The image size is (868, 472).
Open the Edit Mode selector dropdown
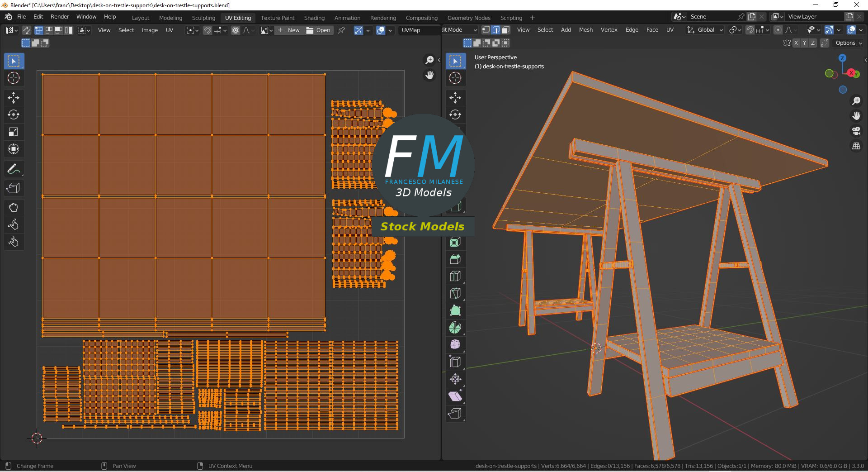pyautogui.click(x=460, y=30)
